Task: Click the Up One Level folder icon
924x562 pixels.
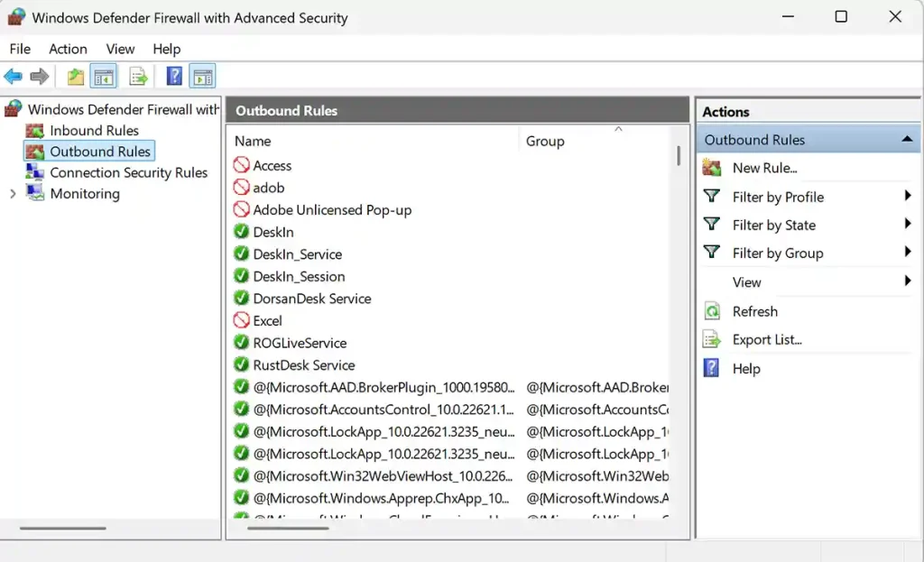Action: pyautogui.click(x=76, y=77)
